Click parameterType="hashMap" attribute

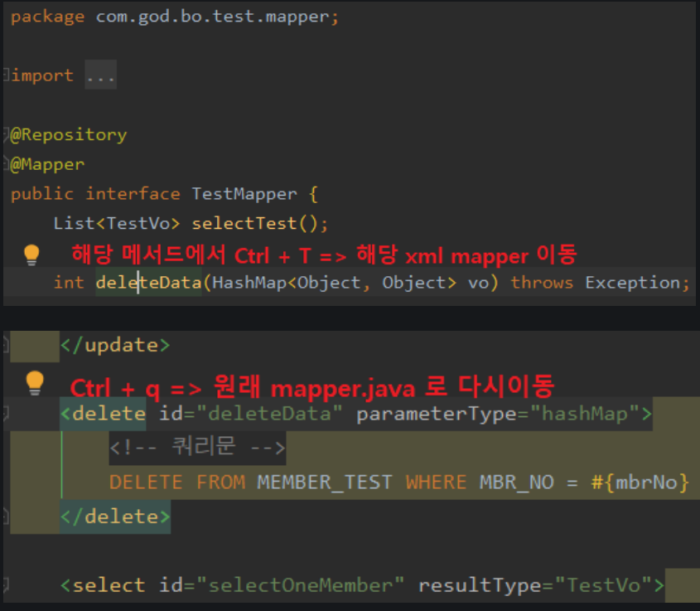click(x=499, y=414)
